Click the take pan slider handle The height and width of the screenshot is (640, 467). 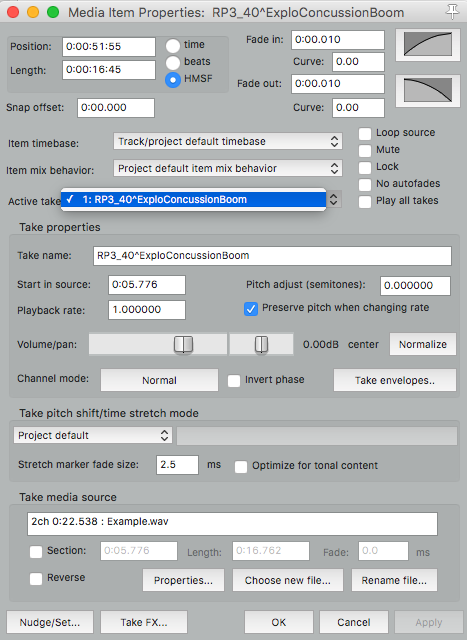tap(261, 344)
